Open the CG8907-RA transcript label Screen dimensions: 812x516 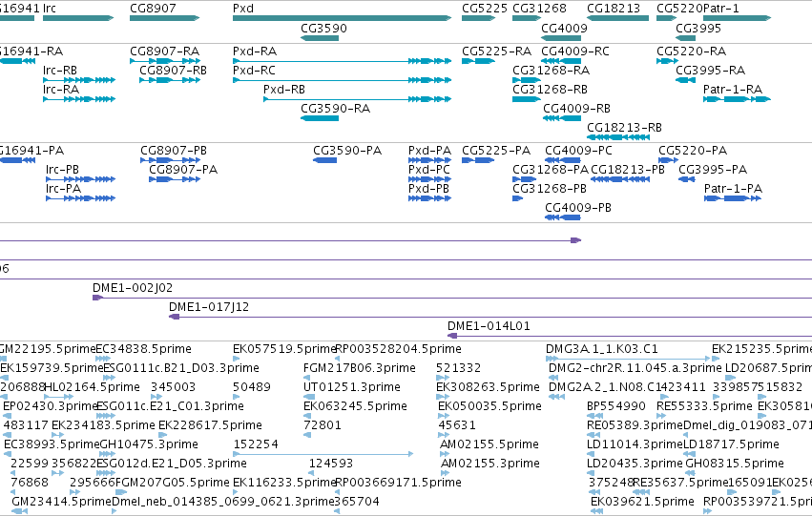point(165,52)
